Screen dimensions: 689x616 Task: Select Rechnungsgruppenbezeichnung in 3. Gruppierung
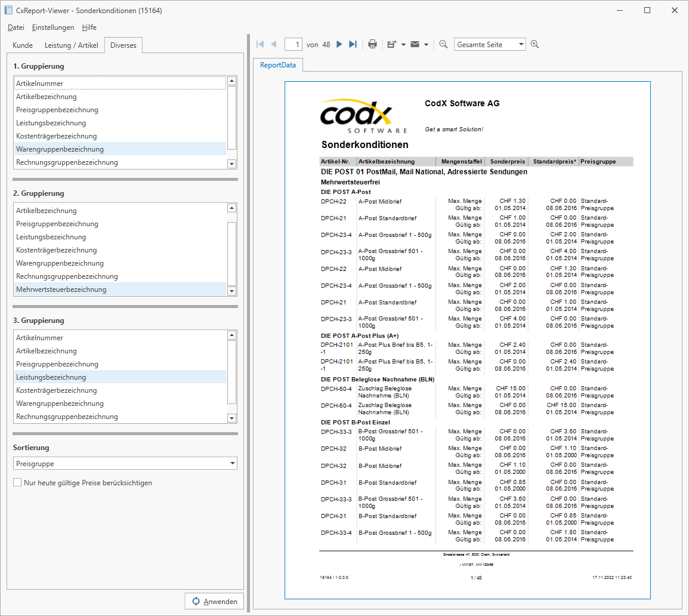click(x=120, y=417)
